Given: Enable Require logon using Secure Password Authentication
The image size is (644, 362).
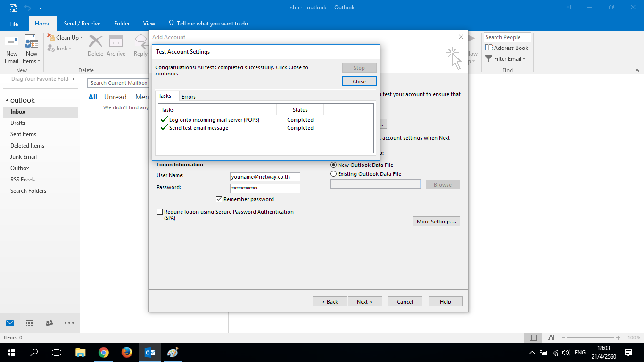Looking at the screenshot, I should coord(160,212).
